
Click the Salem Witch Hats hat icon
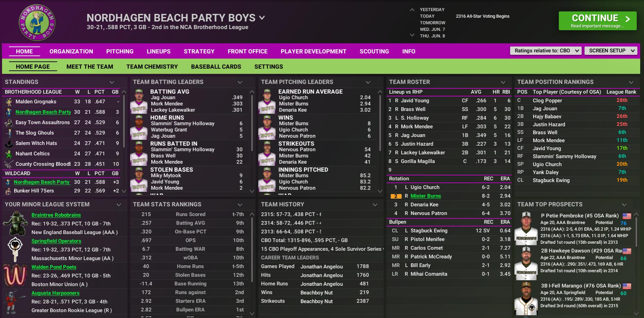click(9, 143)
